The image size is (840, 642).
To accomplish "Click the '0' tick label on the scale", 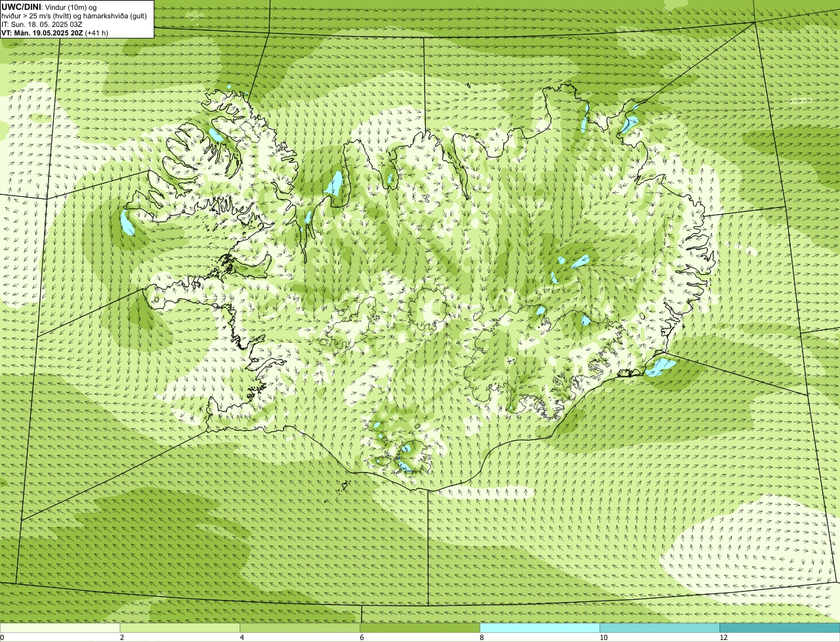I will [x=2, y=637].
